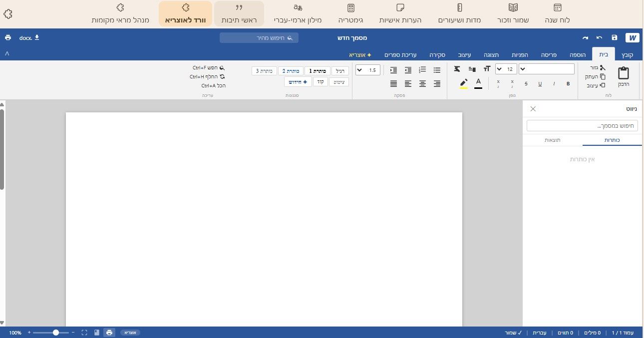Switch to the References (הפניות) tab
The width and height of the screenshot is (644, 338).
[x=520, y=54]
